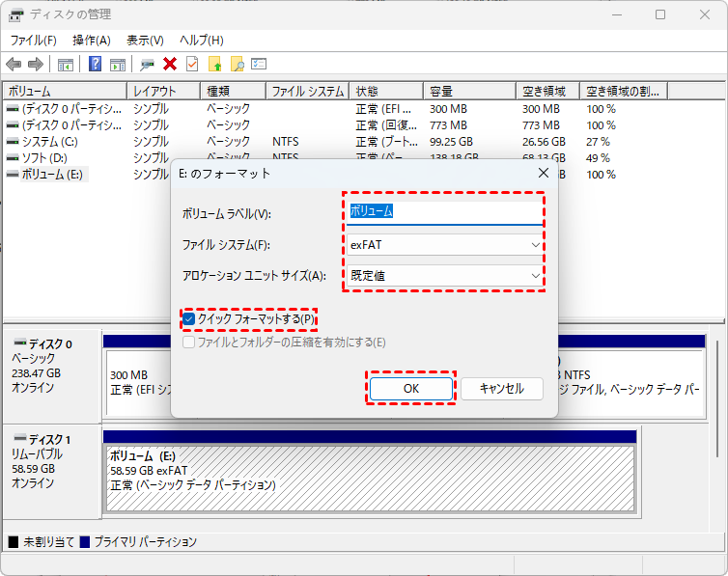Screen dimensions: 728x576
Task: Open the 表示(V) menu
Action: 145,41
